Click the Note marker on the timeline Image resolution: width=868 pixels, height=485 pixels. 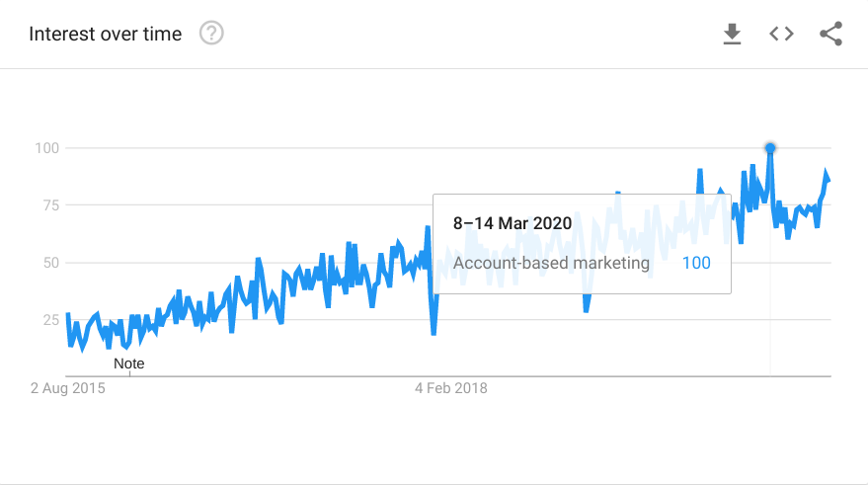pos(128,364)
